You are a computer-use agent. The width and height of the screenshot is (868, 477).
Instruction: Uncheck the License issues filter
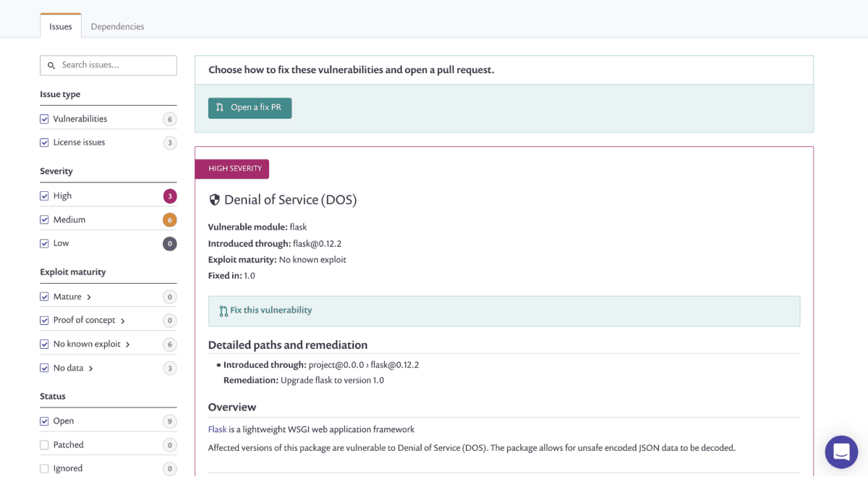[44, 143]
